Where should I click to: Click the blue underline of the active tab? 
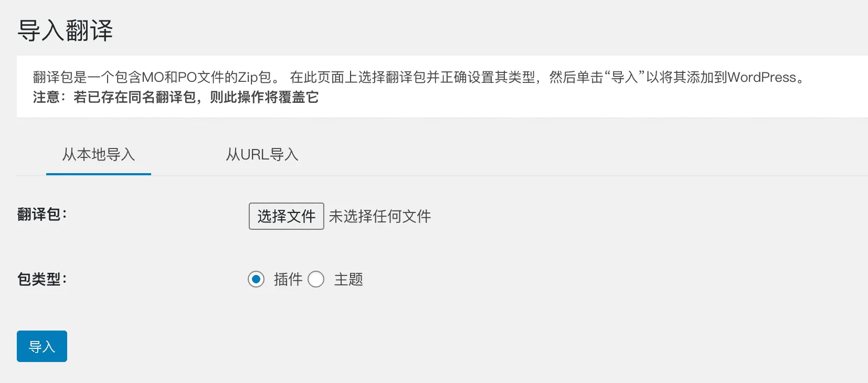(x=99, y=174)
